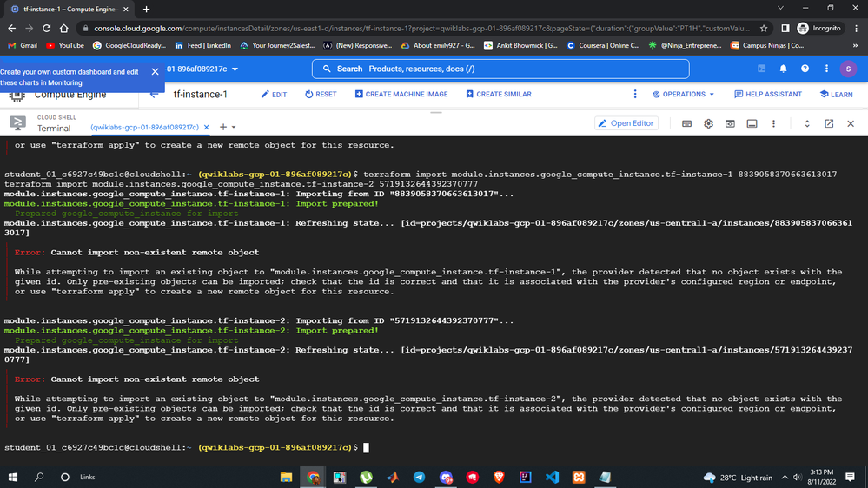Toggle Cloud Shell on-screen keyboard icon
This screenshot has height=488, width=868.
(686, 123)
